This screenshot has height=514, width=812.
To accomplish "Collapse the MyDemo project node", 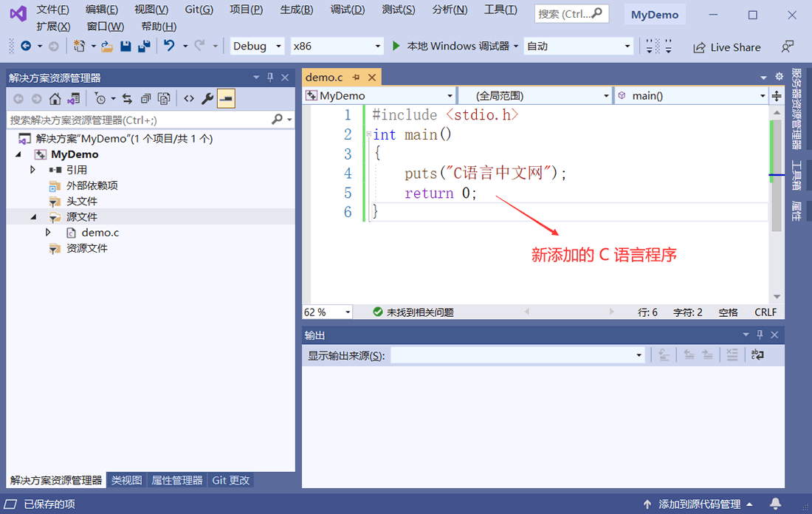I will pos(18,154).
